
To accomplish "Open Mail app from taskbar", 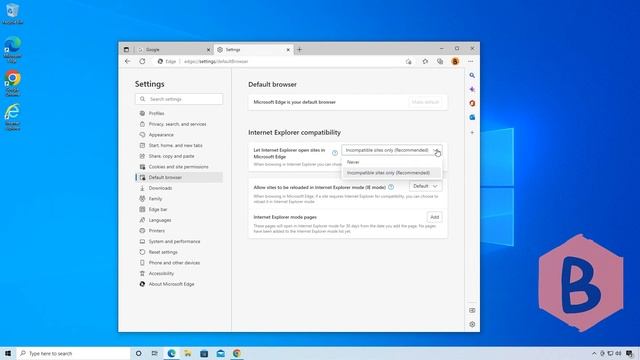I will click(x=220, y=353).
